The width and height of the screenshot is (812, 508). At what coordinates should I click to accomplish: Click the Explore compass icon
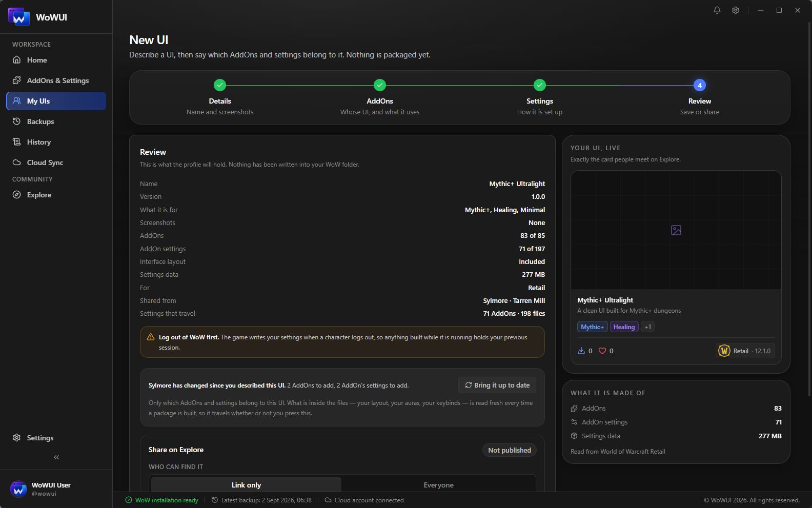click(17, 195)
